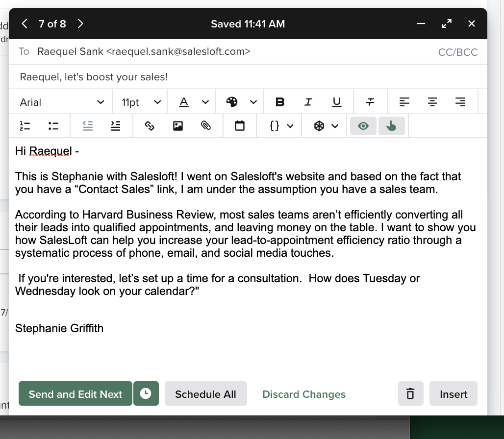This screenshot has height=439, width=504.
Task: Apply a bulleted list to the text
Action: click(x=53, y=126)
